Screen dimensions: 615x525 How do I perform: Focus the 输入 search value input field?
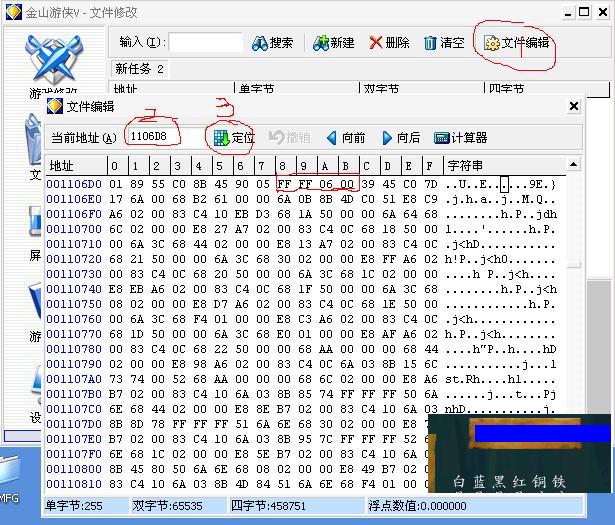click(205, 43)
